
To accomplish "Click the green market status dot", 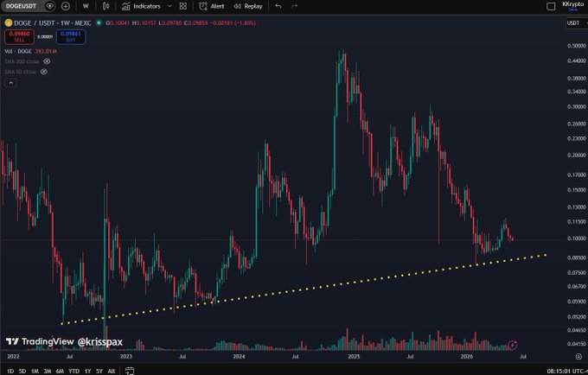I will (99, 22).
